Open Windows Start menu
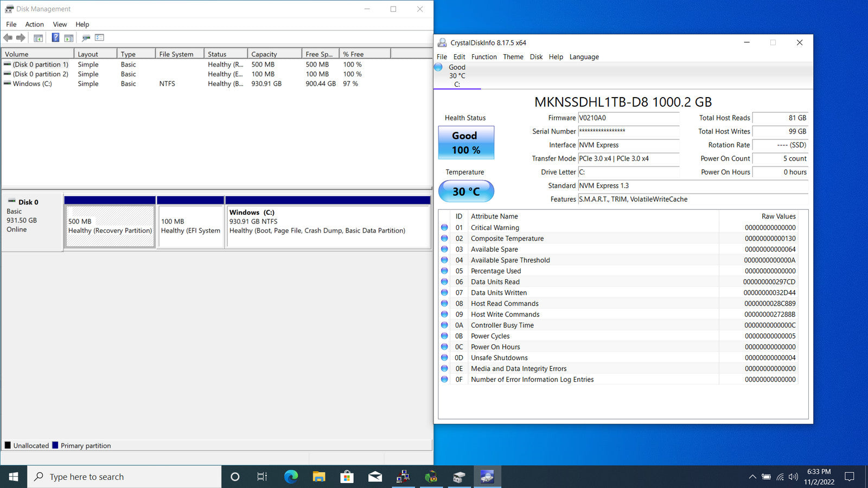 coord(14,477)
